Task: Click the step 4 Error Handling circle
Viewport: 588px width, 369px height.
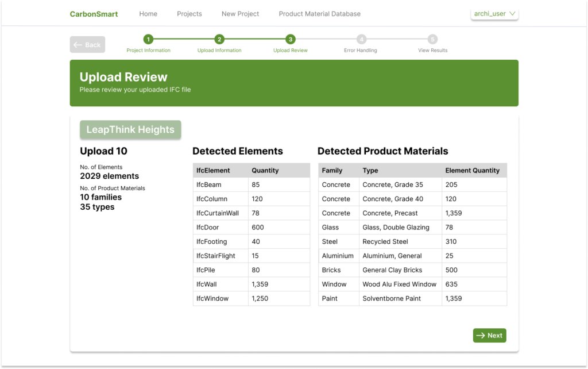Action: tap(361, 40)
